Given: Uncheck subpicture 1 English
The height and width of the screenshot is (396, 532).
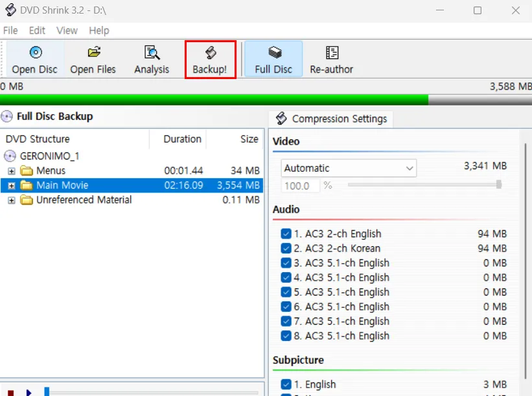Looking at the screenshot, I should click(x=286, y=384).
